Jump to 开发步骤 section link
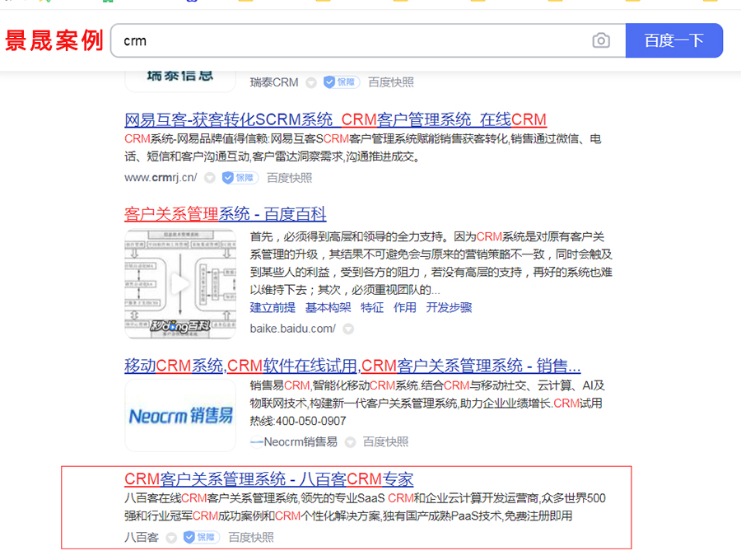The image size is (741, 560). coord(449,308)
